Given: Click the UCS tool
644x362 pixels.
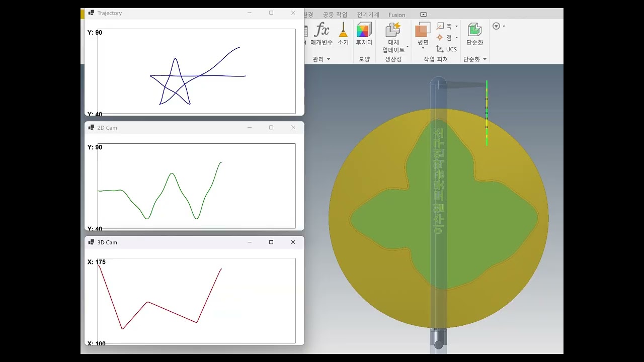Looking at the screenshot, I should point(447,49).
